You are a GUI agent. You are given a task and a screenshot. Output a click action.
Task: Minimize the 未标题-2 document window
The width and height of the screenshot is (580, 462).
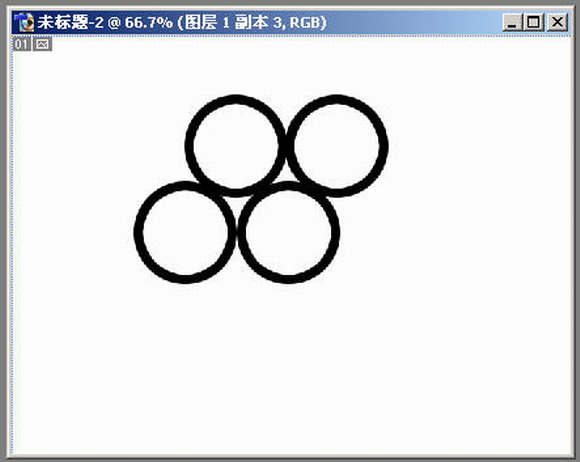point(512,22)
